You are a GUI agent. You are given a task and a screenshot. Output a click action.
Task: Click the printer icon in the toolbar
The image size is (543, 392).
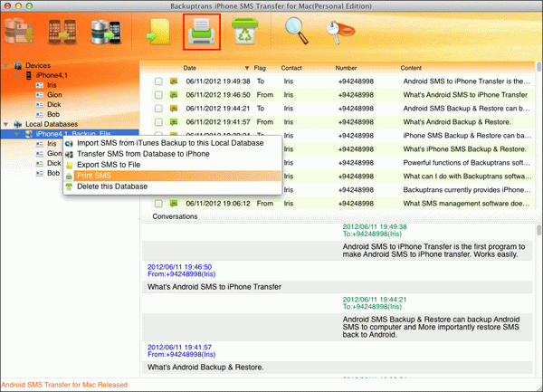click(202, 32)
